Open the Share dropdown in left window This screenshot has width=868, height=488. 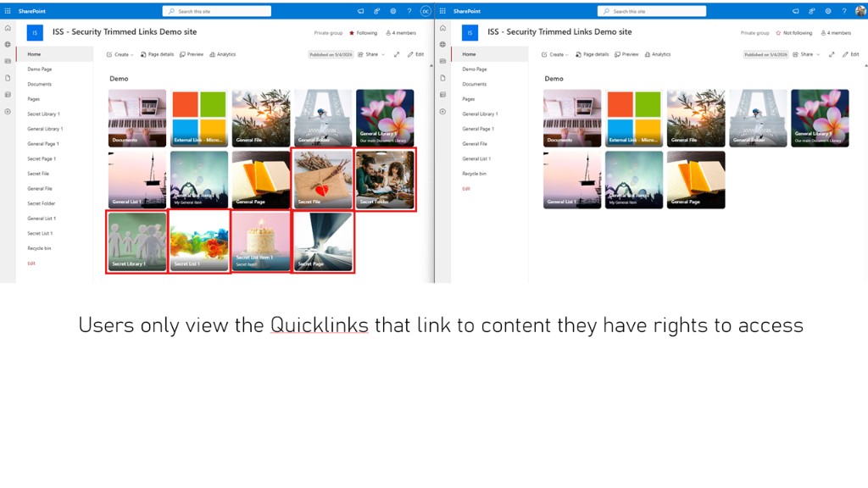click(371, 54)
